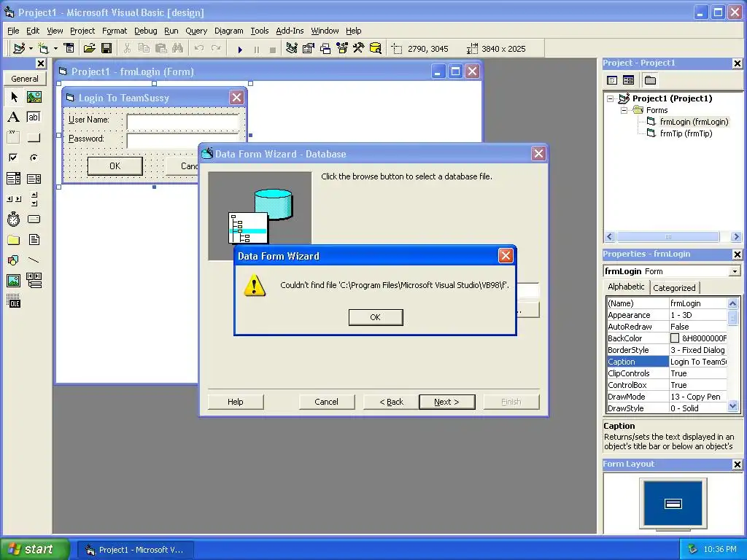This screenshot has height=560, width=747.
Task: Select the DriveListBox control tool
Action: [x=34, y=219]
